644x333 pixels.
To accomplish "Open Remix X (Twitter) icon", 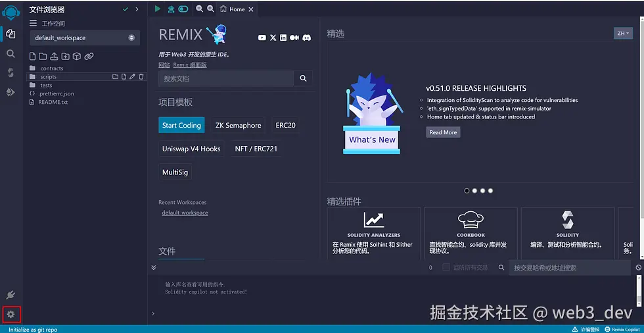I will pyautogui.click(x=273, y=38).
